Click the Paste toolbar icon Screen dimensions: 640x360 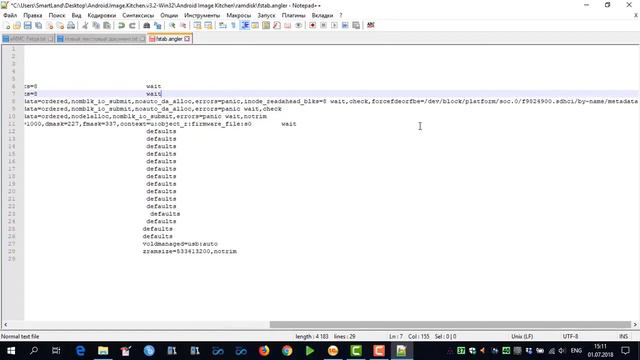[x=107, y=25]
